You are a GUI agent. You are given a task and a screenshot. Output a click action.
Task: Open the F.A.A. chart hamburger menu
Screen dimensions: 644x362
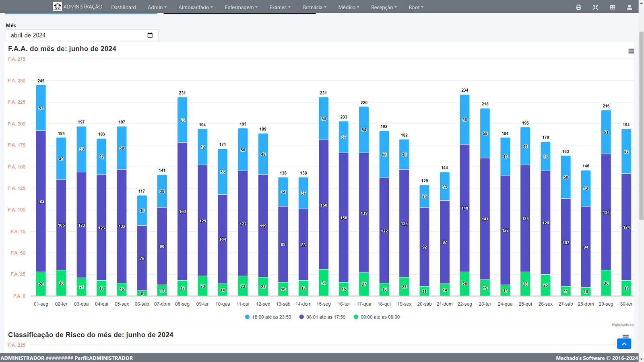click(631, 51)
